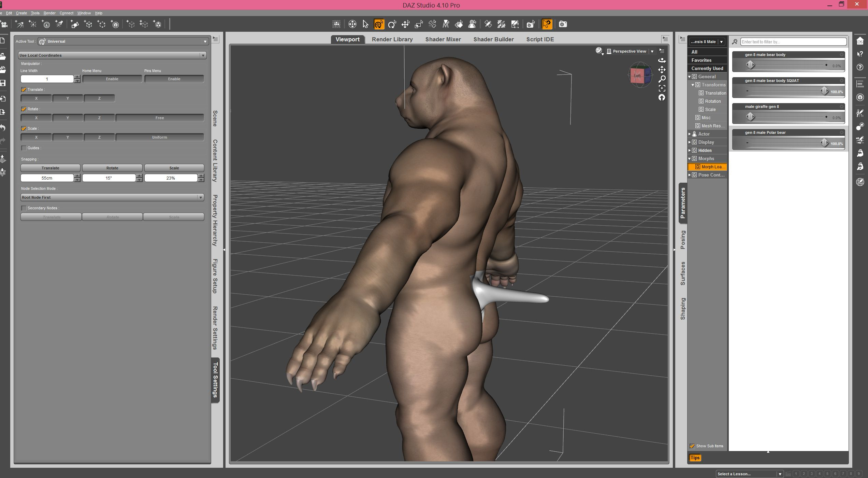Open the Render menu
Image resolution: width=868 pixels, height=478 pixels.
pos(49,13)
